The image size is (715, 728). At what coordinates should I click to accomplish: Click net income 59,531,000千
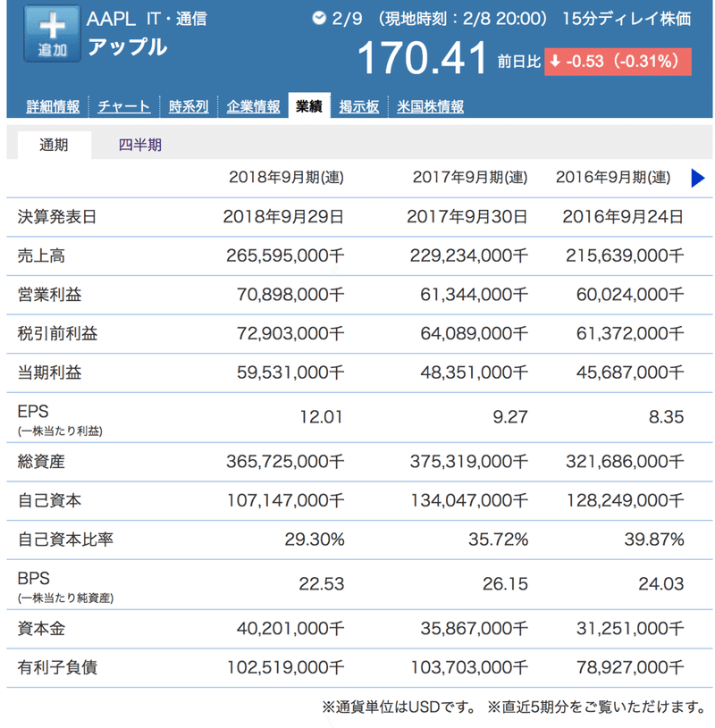290,372
